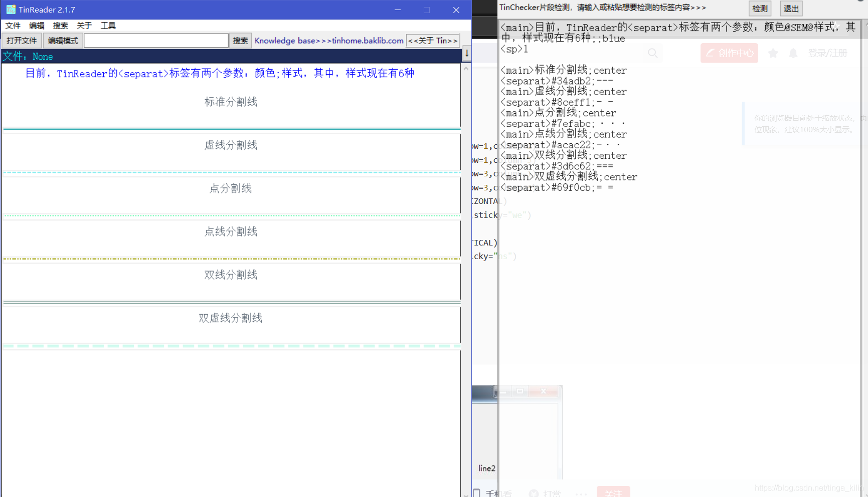Viewport: 868px width, 497px height.
Task: Click the TinReader search input field
Action: [156, 40]
